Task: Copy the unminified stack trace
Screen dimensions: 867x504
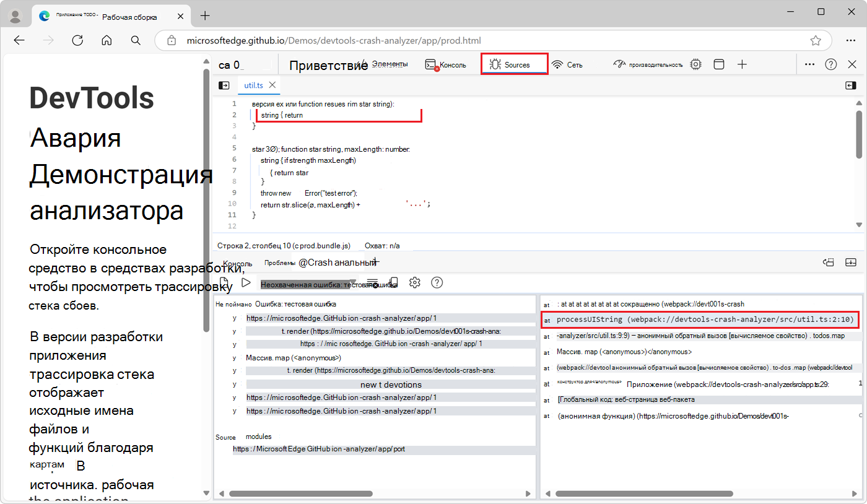Action: [393, 282]
